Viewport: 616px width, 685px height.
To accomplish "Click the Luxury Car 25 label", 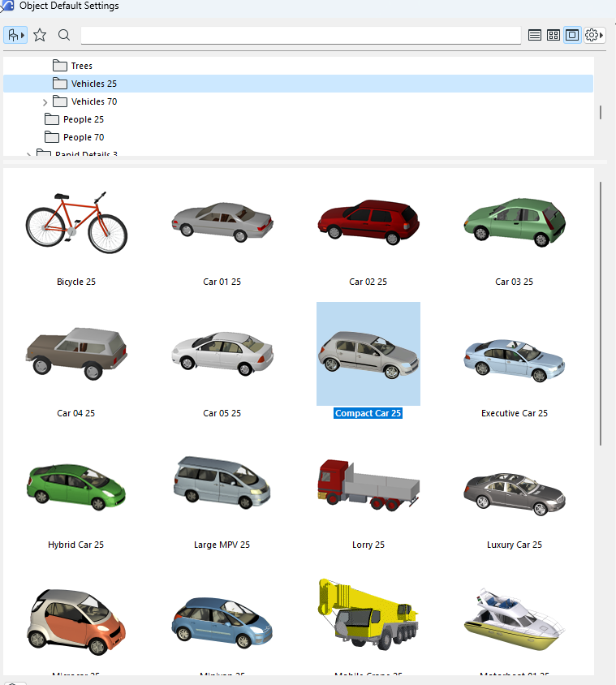I will [x=515, y=545].
